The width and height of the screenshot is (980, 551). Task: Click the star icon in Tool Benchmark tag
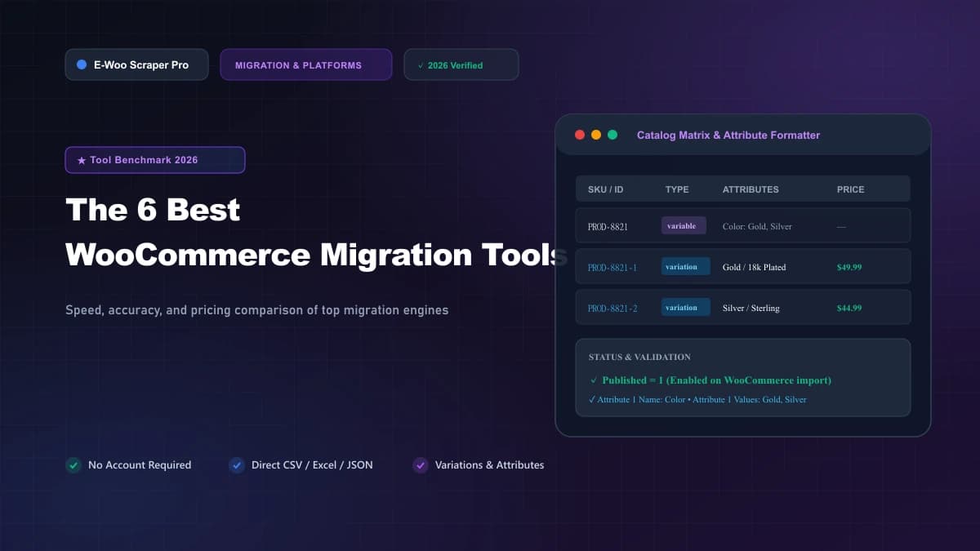click(82, 161)
